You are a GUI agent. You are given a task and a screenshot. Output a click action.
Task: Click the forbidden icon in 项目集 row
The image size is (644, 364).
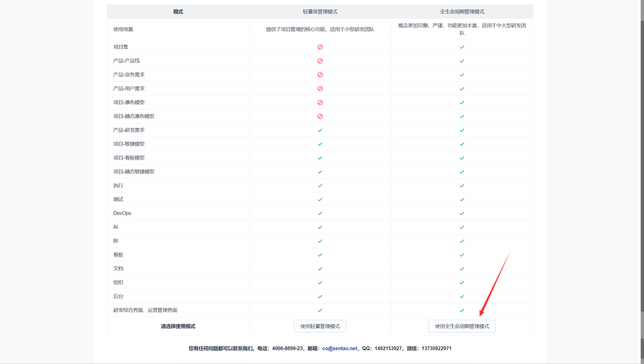point(320,47)
